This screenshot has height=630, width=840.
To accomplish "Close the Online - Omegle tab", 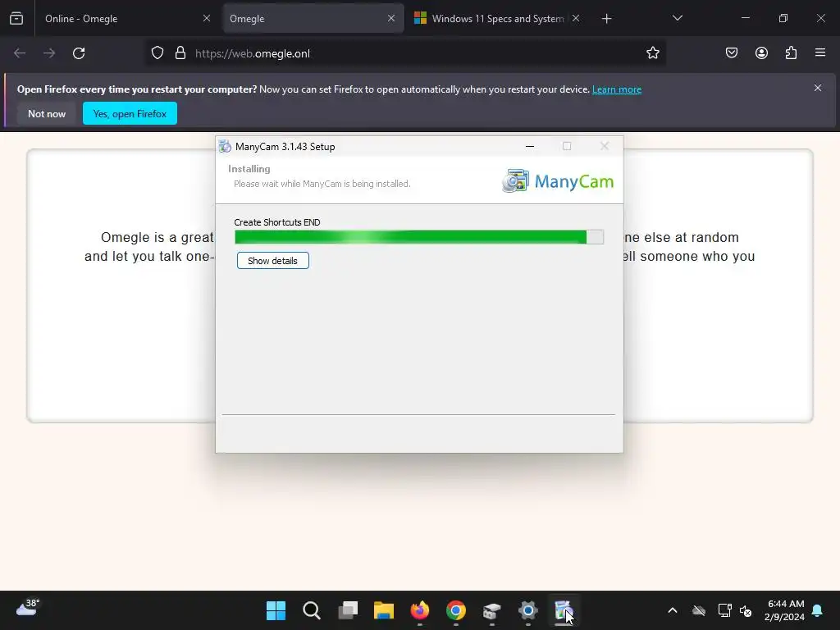I will click(207, 18).
